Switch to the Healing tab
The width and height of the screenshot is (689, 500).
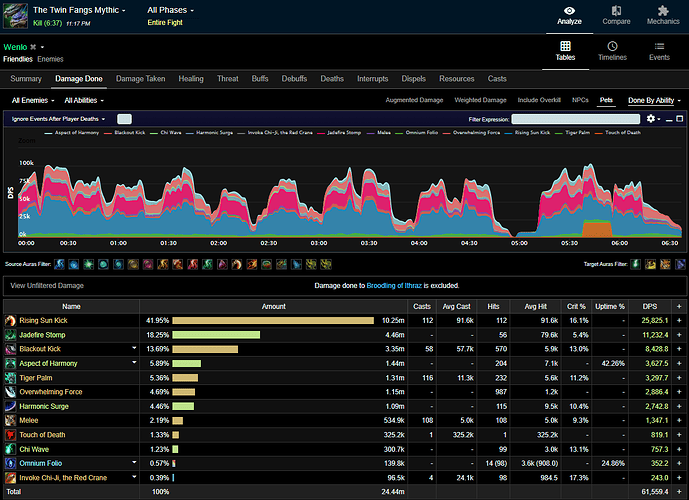[x=191, y=79]
